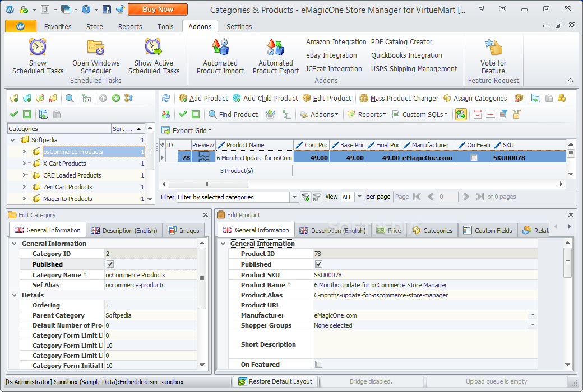Click Add Product toolbar button
Image resolution: width=583 pixels, height=392 pixels.
pyautogui.click(x=203, y=98)
